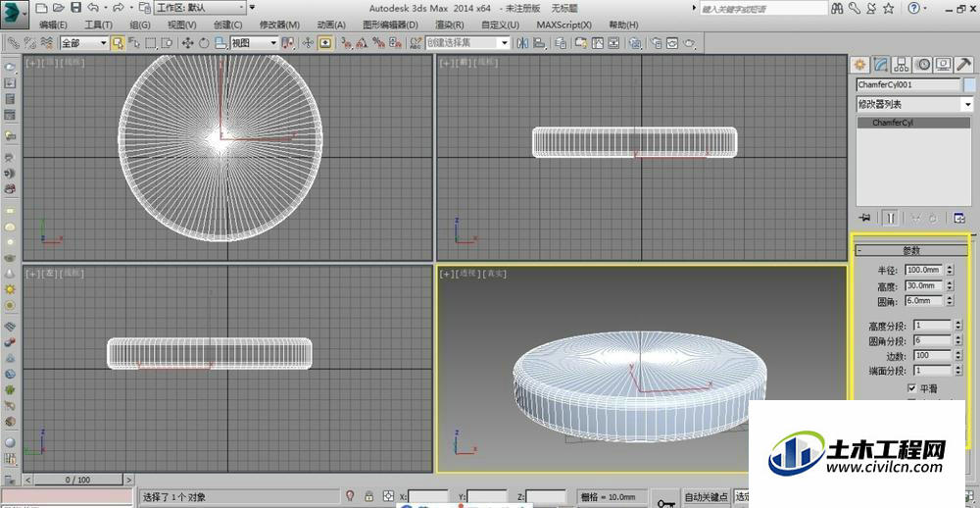Save the scene with the floppy disk icon
Screen dimensions: 980x508
[x=75, y=8]
